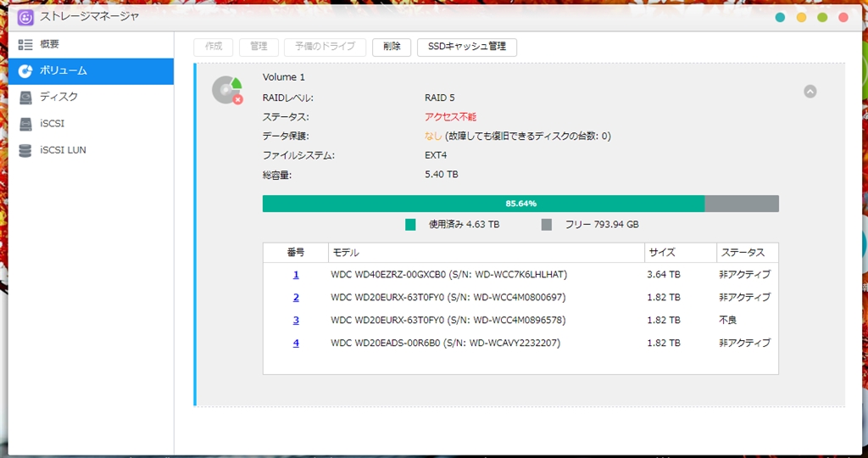Click the 5.40 TB total capacity value
This screenshot has width=868, height=458.
coord(441,175)
